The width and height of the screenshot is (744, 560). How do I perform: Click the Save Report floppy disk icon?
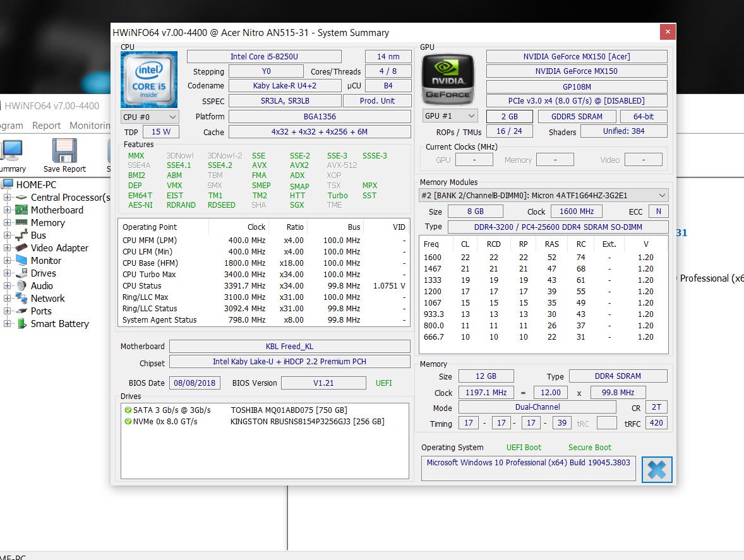pyautogui.click(x=64, y=151)
